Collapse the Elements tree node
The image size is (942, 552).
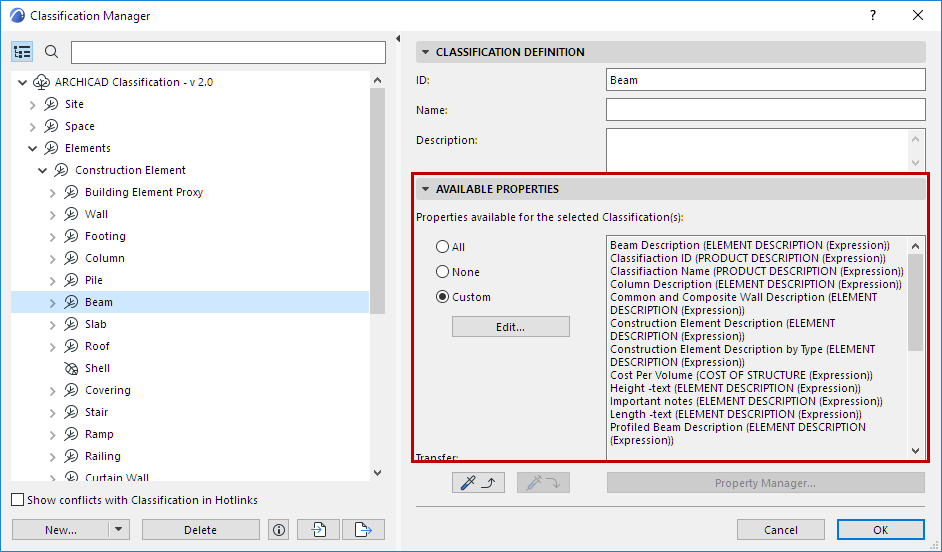click(32, 148)
